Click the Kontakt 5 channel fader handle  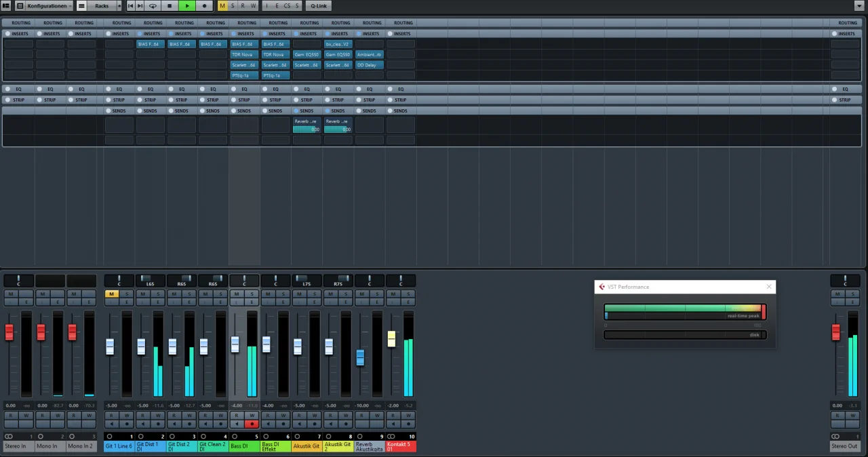391,339
